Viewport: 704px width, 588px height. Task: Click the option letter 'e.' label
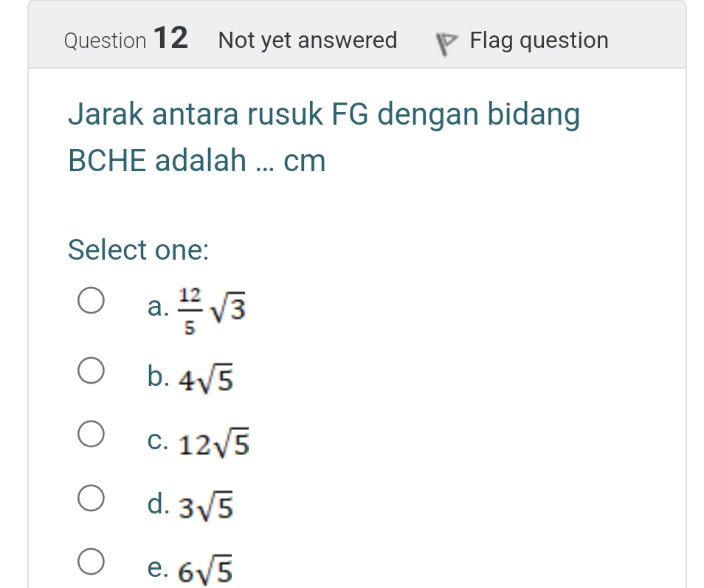[x=157, y=567]
